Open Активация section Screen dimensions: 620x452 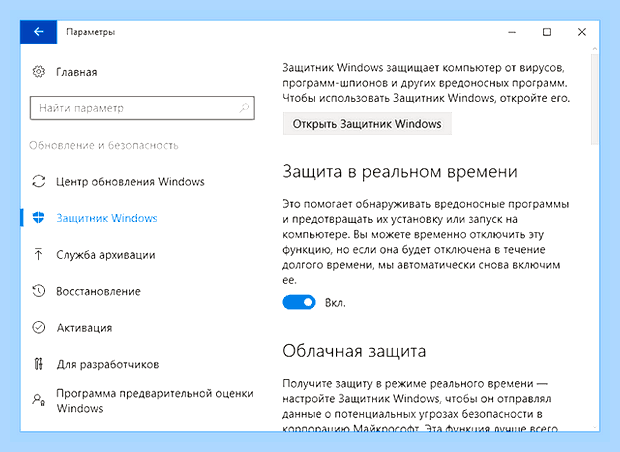point(84,328)
